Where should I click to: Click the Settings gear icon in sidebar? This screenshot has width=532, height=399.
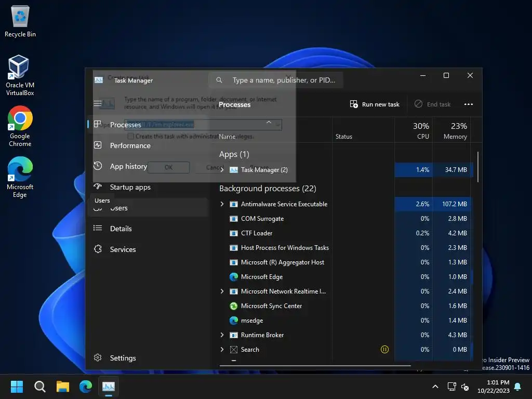point(98,357)
